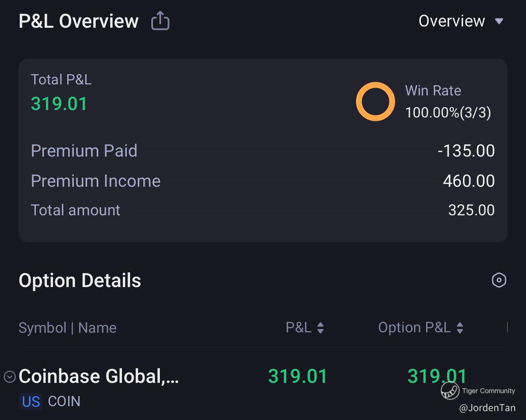Click the Total amount row
The height and width of the screenshot is (420, 526).
coord(263,210)
